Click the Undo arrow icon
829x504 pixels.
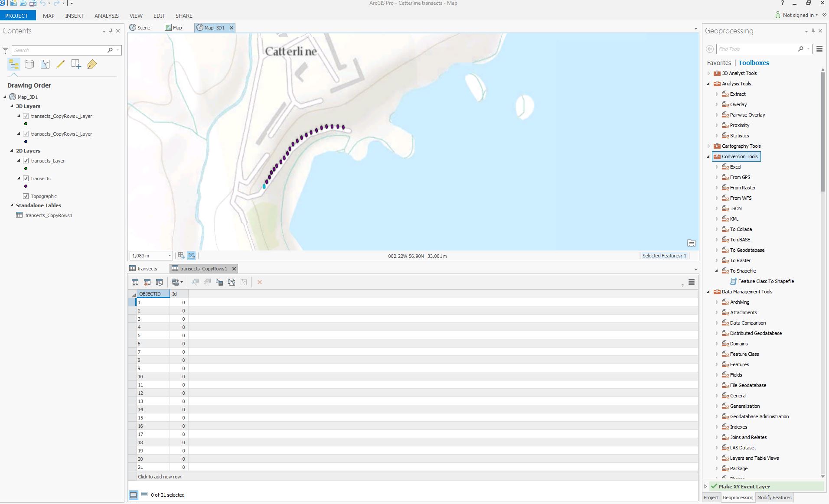(42, 3)
